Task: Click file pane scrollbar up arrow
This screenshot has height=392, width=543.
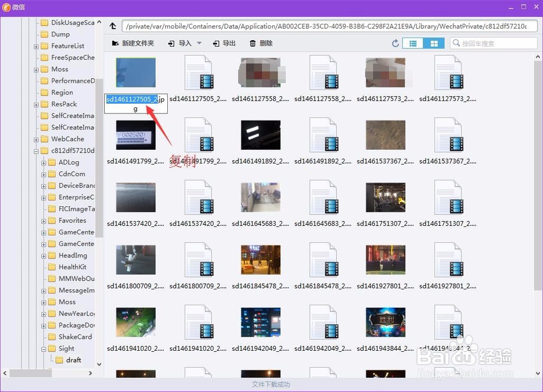Action: 538,56
